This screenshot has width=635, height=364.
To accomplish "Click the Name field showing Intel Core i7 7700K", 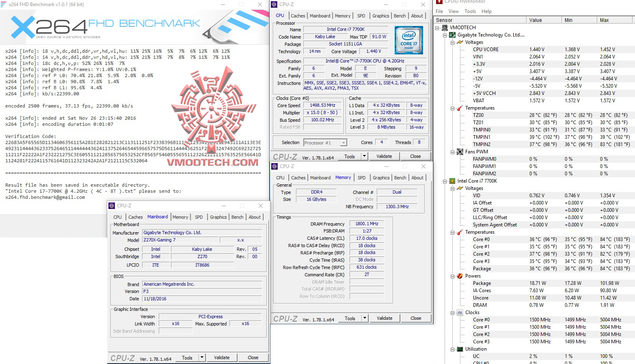I will [x=346, y=29].
